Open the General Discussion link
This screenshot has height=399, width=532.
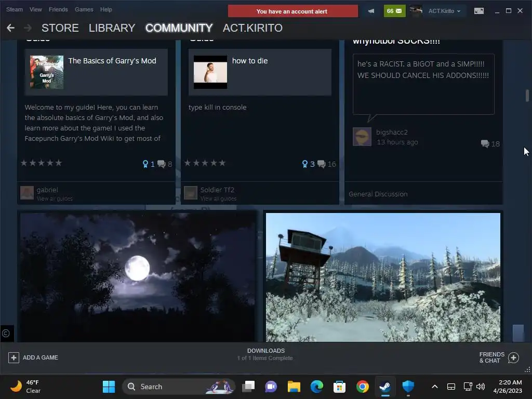click(x=378, y=194)
